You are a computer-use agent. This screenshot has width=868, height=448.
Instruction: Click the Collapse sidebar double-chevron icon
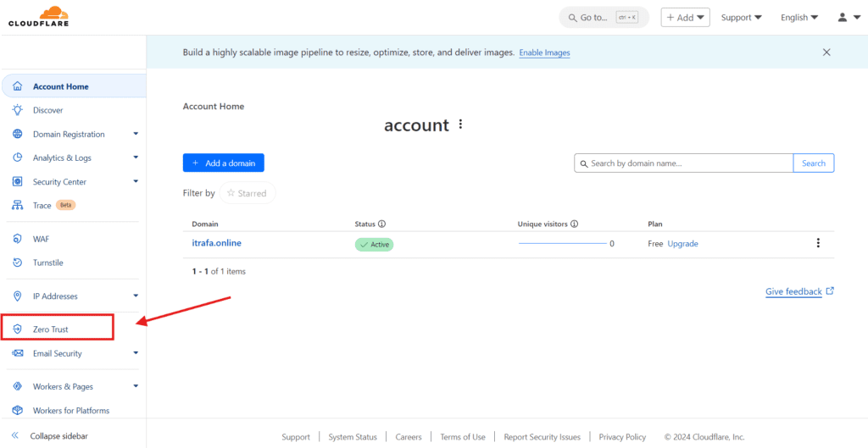pos(15,436)
